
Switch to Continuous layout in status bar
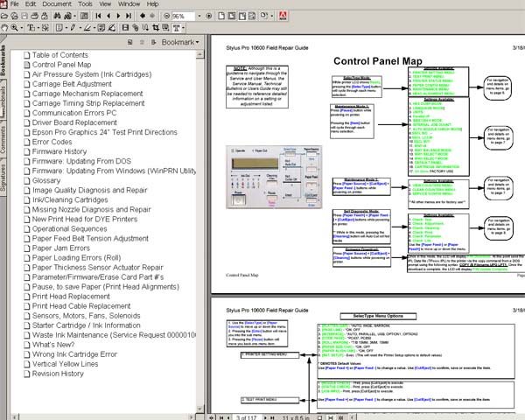click(331, 417)
